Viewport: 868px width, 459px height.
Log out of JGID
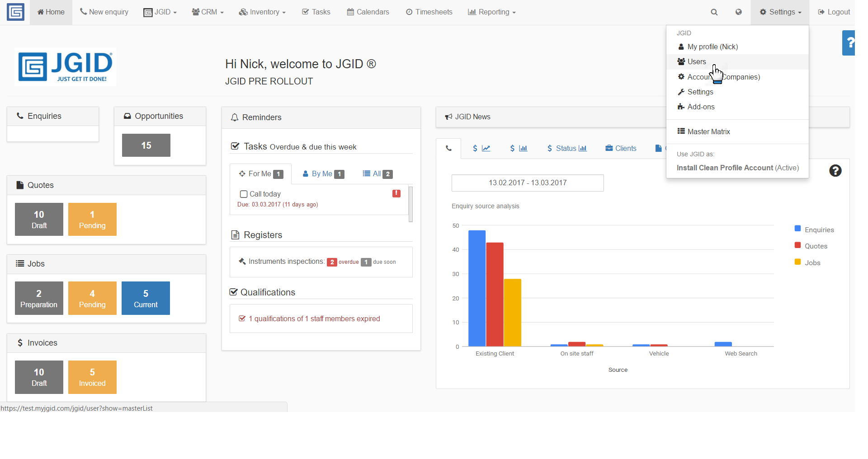click(834, 12)
